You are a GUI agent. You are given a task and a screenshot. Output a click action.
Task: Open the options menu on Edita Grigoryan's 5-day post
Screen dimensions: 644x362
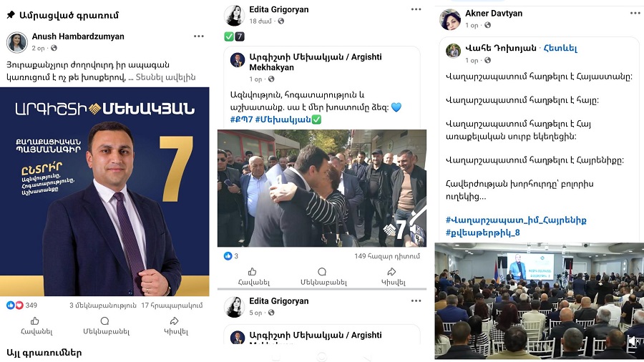416,301
